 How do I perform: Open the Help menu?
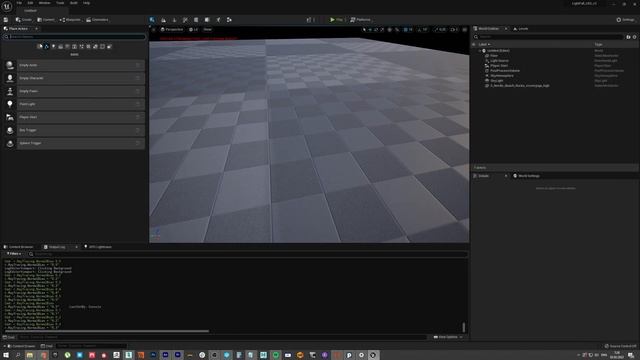(x=87, y=3)
